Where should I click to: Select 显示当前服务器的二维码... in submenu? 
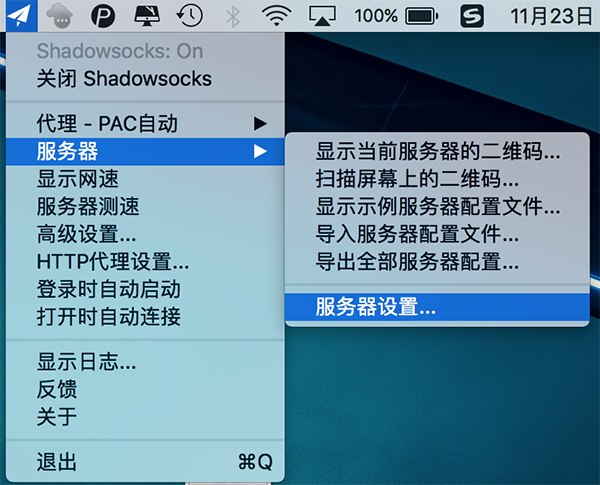(x=437, y=151)
